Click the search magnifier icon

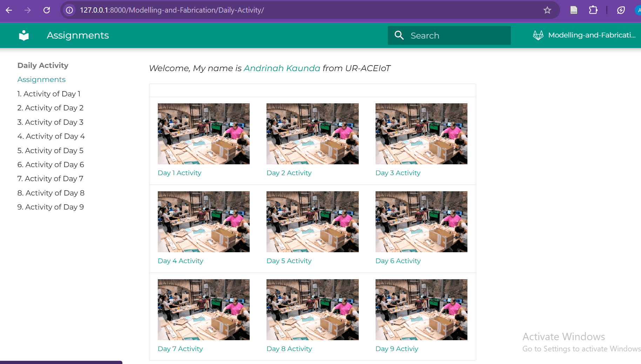click(399, 35)
